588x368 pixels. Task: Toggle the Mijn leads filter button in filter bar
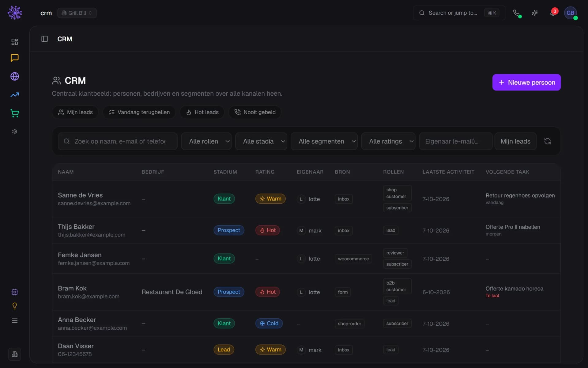pyautogui.click(x=515, y=141)
